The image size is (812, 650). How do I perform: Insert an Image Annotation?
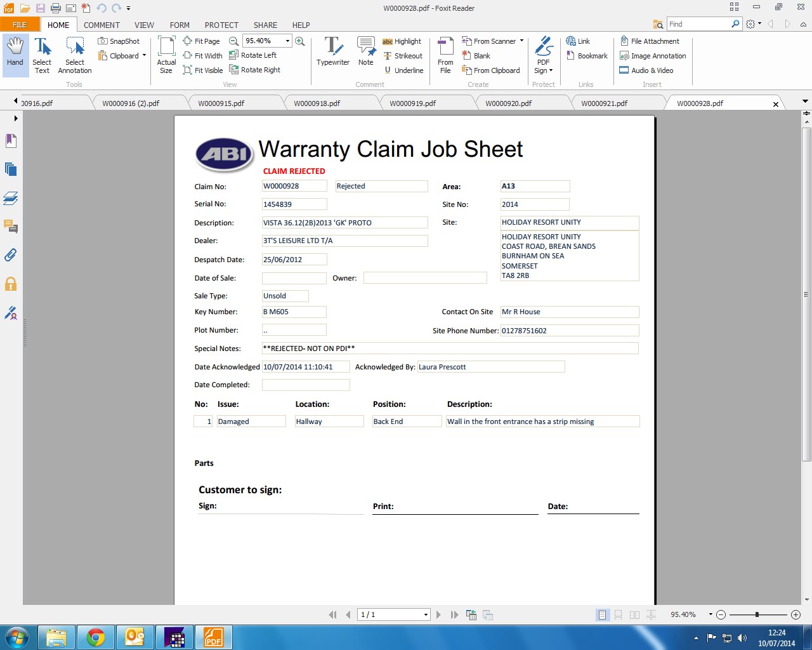point(653,56)
